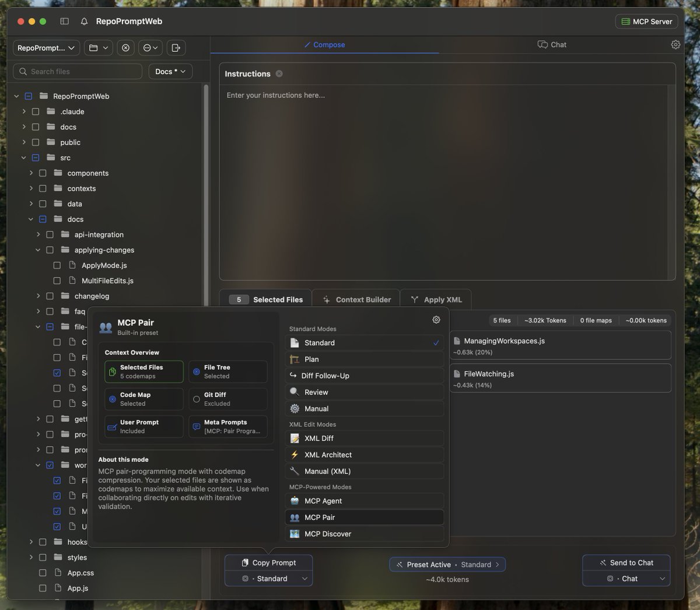
Task: Switch to the Compose tab
Action: (324, 44)
